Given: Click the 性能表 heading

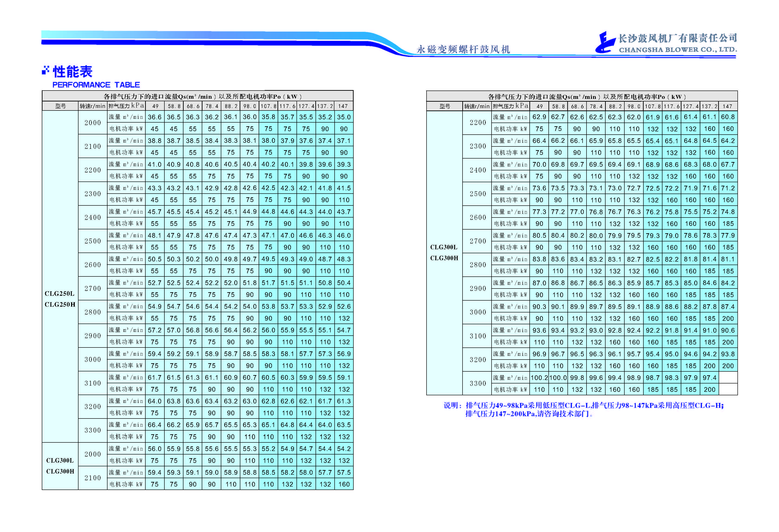Looking at the screenshot, I should pyautogui.click(x=73, y=72).
